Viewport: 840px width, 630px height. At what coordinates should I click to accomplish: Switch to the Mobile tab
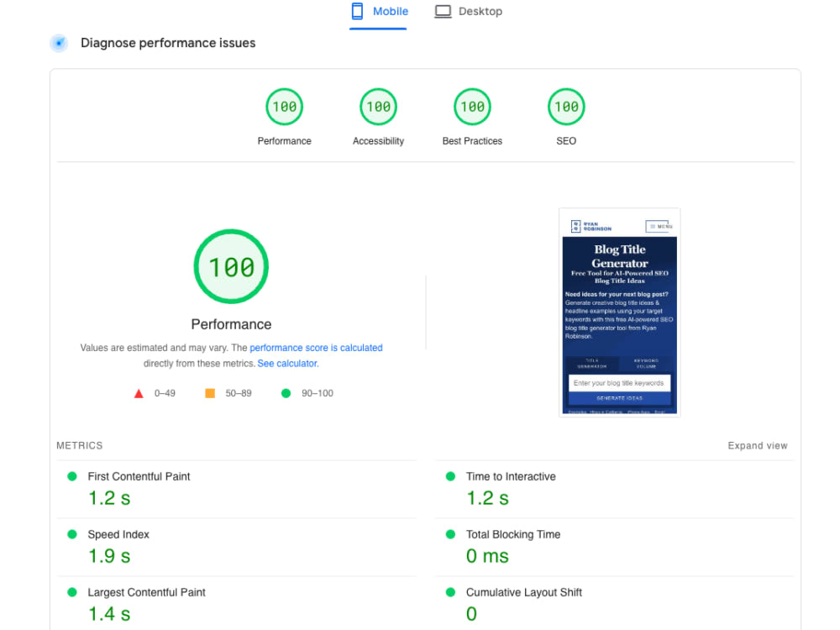pyautogui.click(x=379, y=11)
